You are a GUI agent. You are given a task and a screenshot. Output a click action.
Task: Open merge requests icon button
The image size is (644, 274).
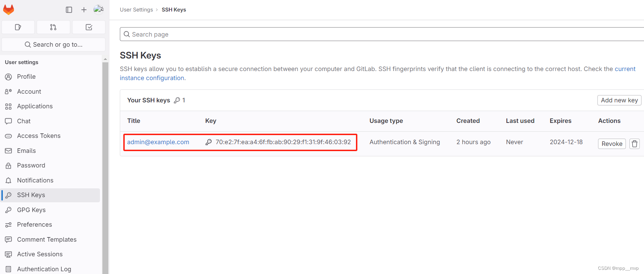pos(53,27)
